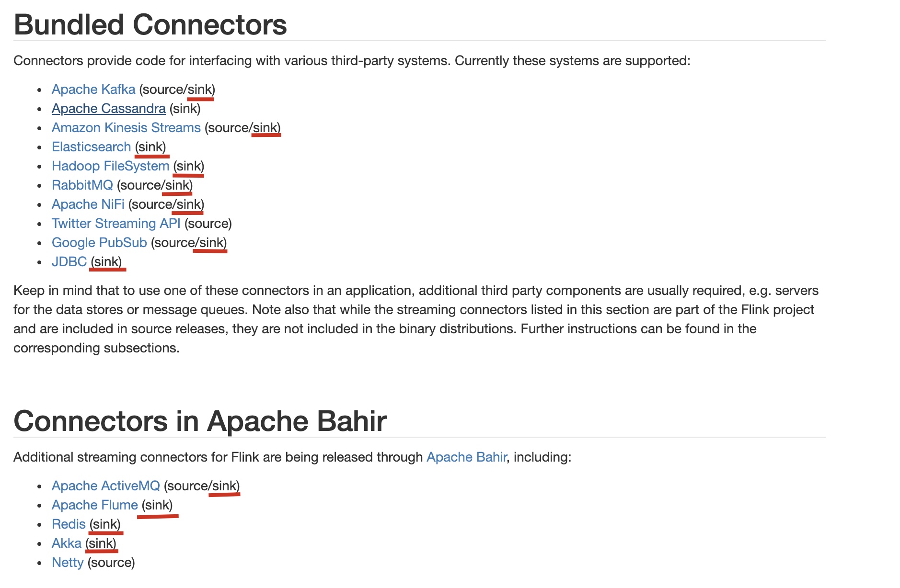Open the RabbitMQ connector link

click(82, 185)
